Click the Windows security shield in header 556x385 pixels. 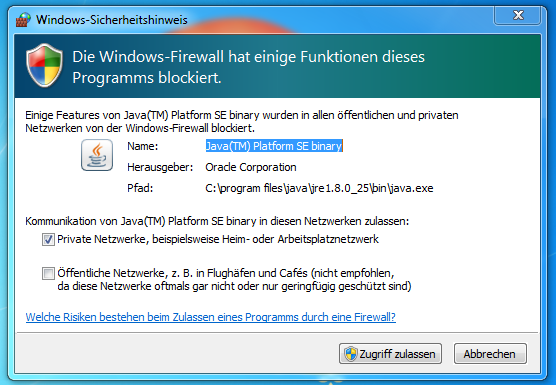44,66
